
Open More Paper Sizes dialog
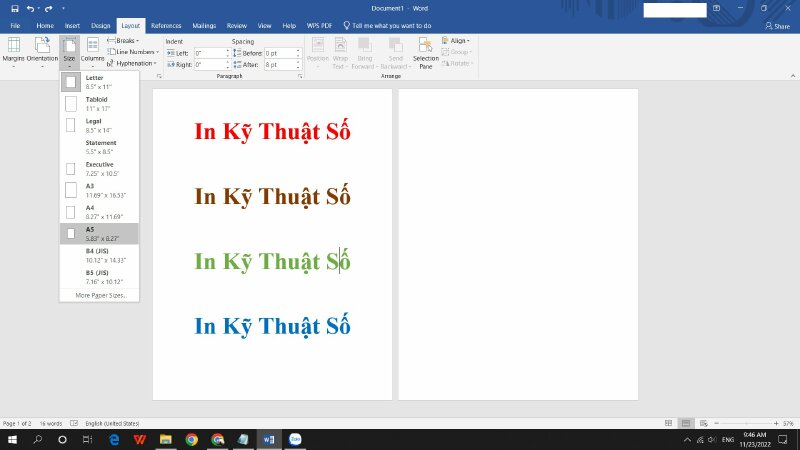click(x=99, y=295)
